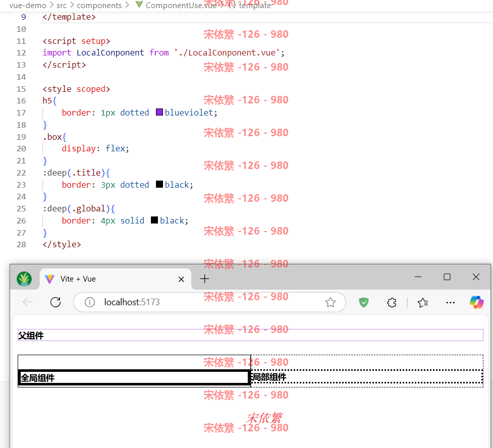Select the components breadcrumb segment
This screenshot has width=493, height=448.
99,6
